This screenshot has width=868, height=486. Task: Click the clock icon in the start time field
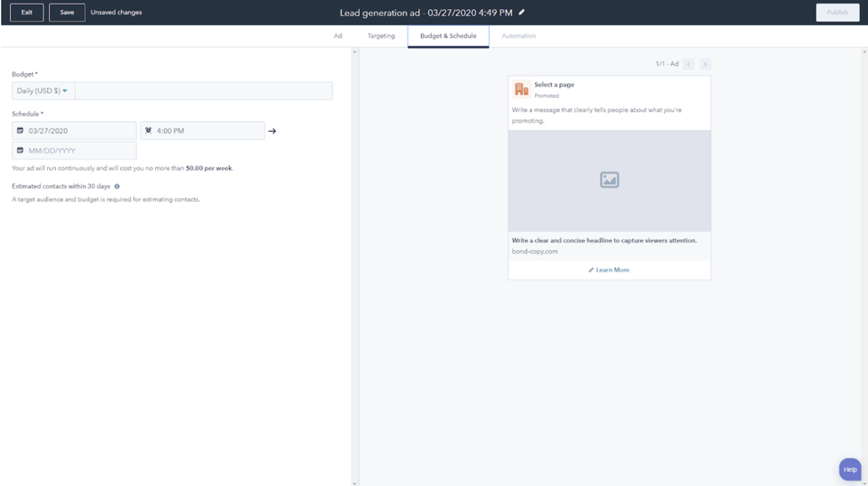click(x=149, y=131)
